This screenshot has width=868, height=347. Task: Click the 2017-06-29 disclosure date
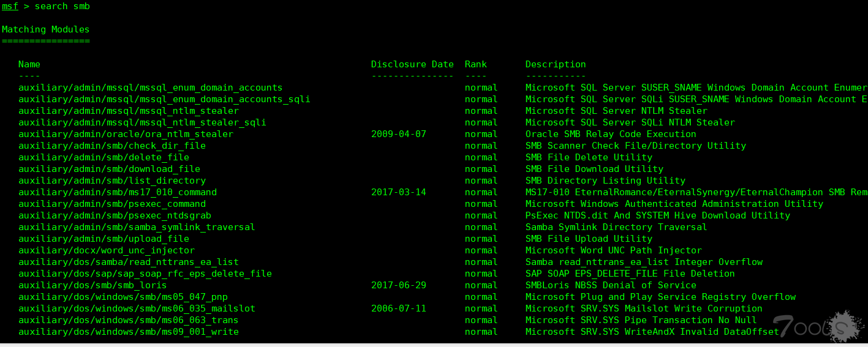pos(399,285)
